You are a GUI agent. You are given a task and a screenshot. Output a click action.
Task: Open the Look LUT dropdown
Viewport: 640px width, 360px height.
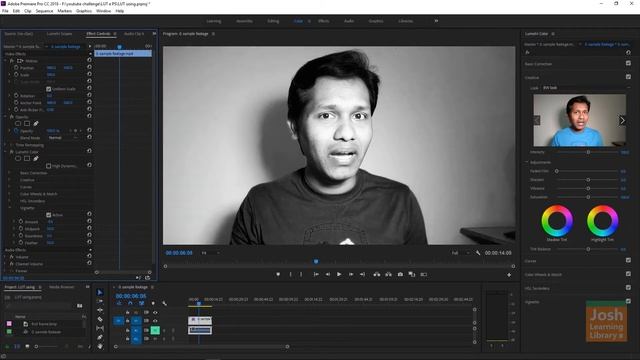pyautogui.click(x=585, y=88)
